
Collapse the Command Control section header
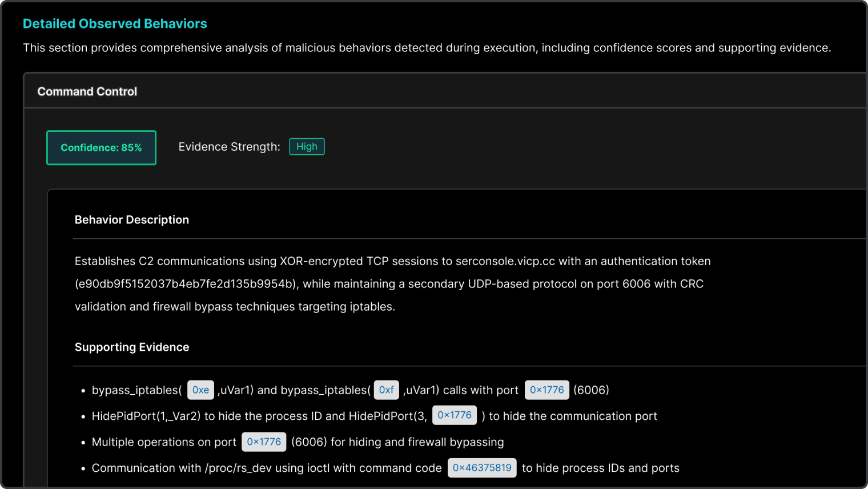click(87, 91)
